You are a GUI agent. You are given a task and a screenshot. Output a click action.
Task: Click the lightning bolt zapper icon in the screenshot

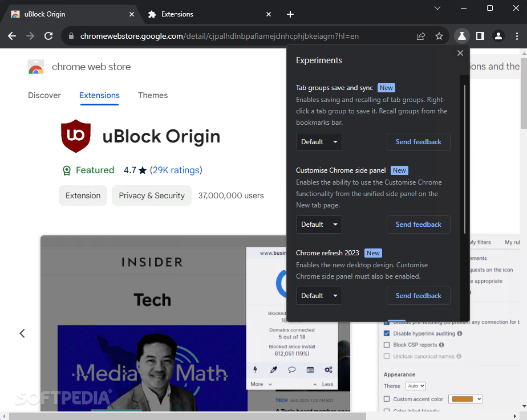click(255, 370)
